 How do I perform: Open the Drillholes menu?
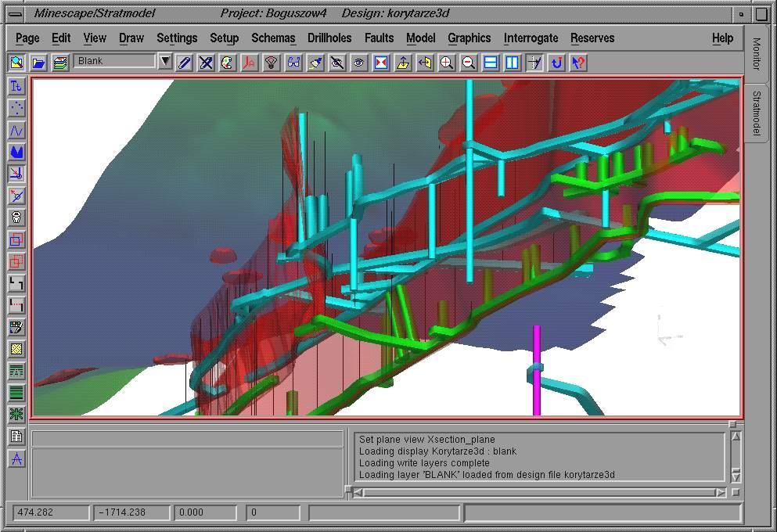coord(329,38)
